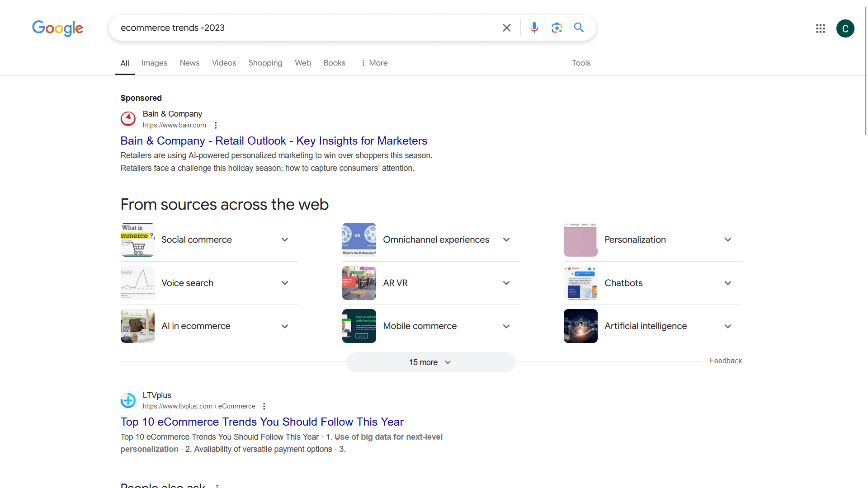The height and width of the screenshot is (488, 868).
Task: Click the LTVplus site name
Action: pyautogui.click(x=157, y=395)
